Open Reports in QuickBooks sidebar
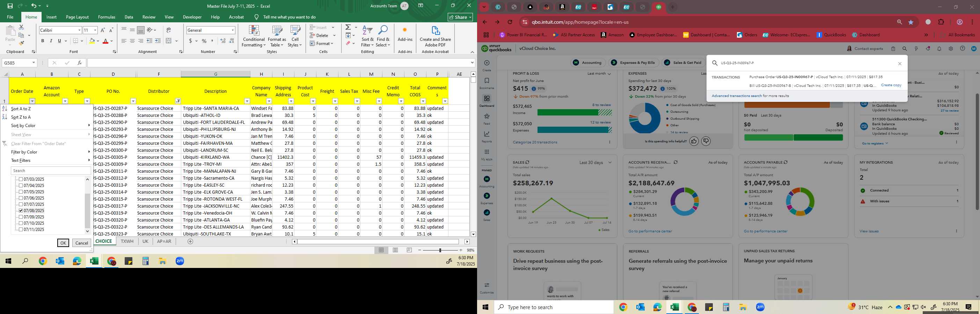Image resolution: width=980 pixels, height=314 pixels. point(487,137)
